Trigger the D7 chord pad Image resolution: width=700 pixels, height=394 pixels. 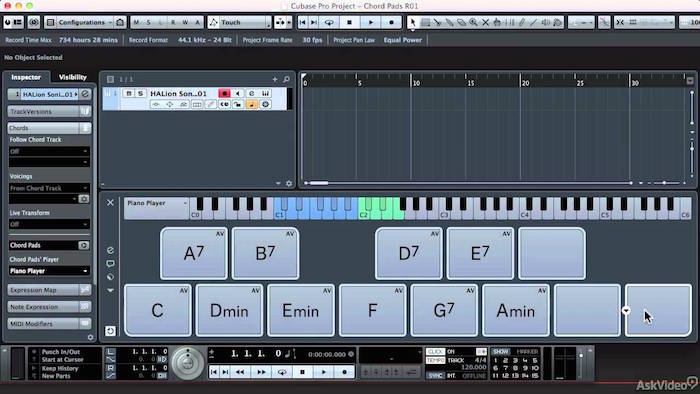click(x=409, y=253)
